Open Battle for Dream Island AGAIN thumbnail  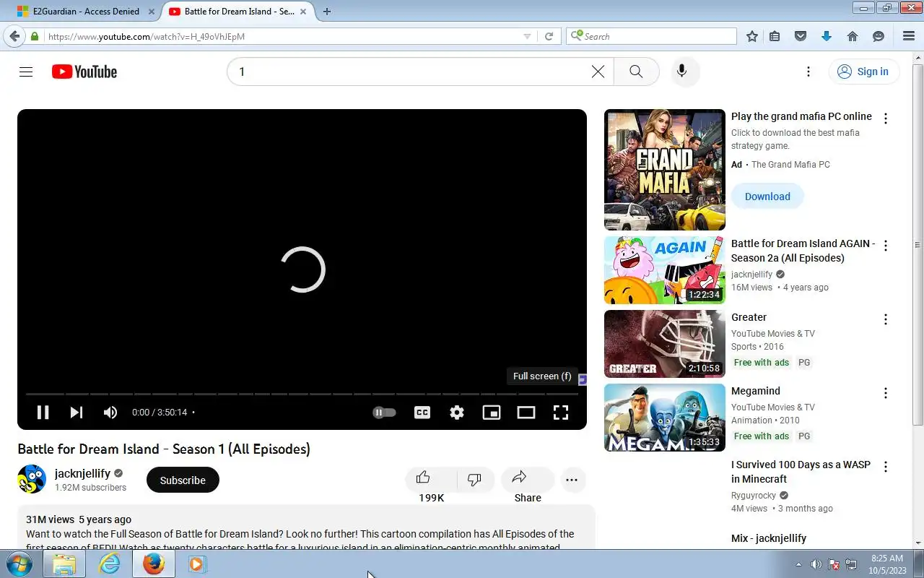[x=664, y=270]
